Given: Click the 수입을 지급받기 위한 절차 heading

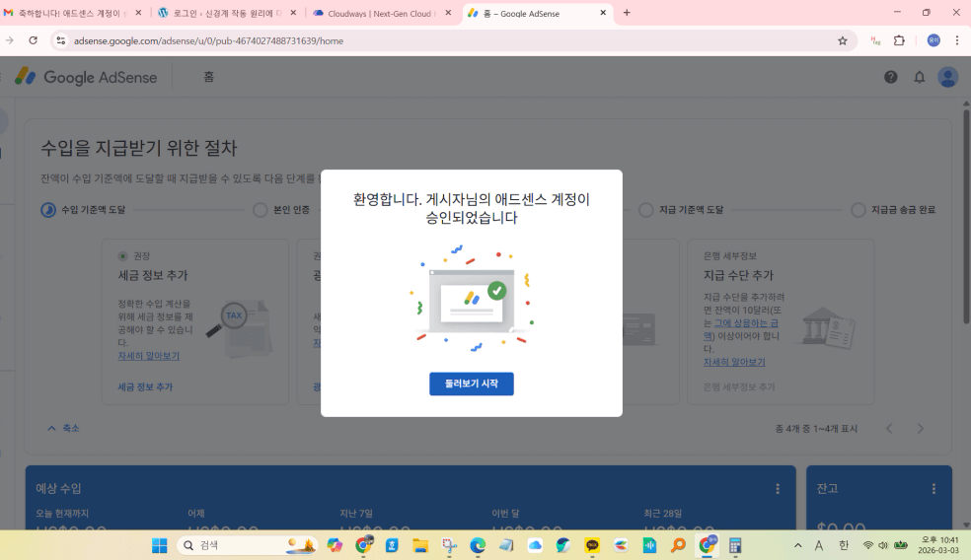Looking at the screenshot, I should click(139, 148).
